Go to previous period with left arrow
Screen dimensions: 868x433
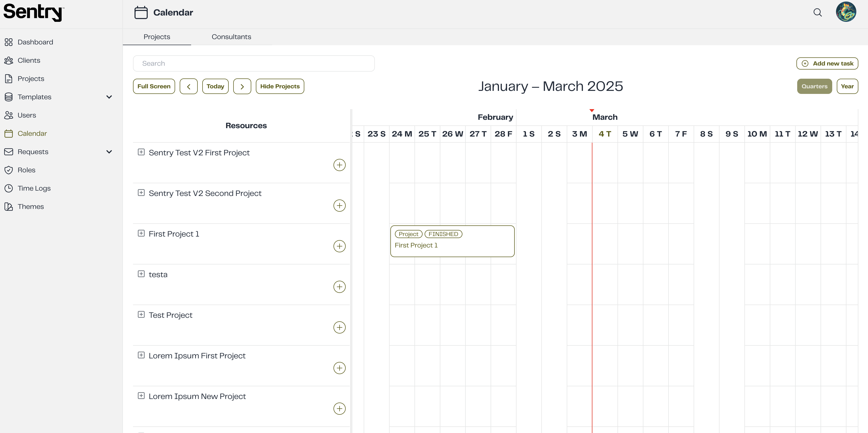click(x=189, y=86)
